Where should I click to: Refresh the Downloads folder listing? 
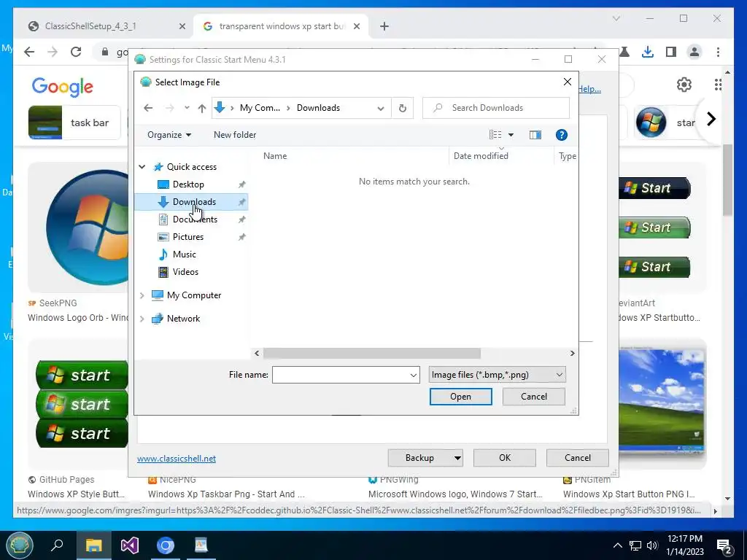(x=403, y=108)
